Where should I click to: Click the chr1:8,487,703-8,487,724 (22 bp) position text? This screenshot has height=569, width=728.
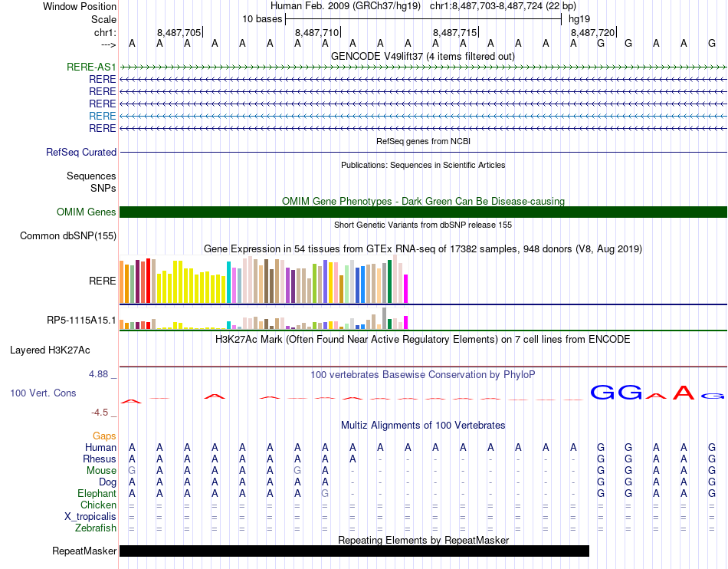503,6
